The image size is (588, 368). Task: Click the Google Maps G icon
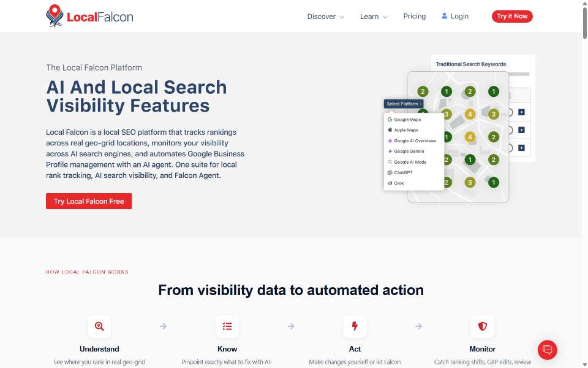pos(390,120)
